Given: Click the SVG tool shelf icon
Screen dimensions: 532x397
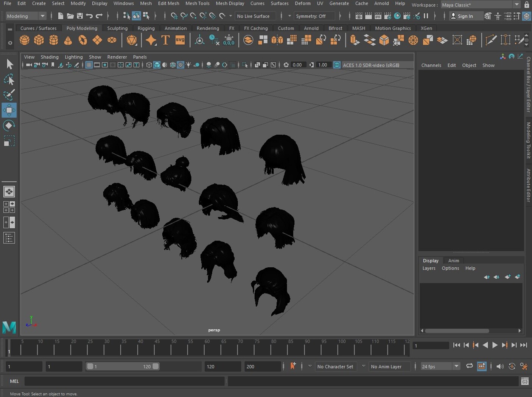Looking at the screenshot, I should (180, 40).
